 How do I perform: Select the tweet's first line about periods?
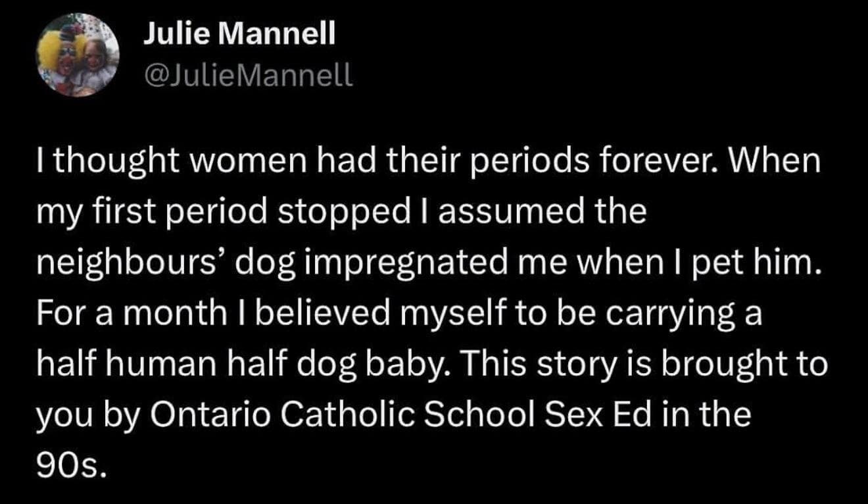click(430, 162)
